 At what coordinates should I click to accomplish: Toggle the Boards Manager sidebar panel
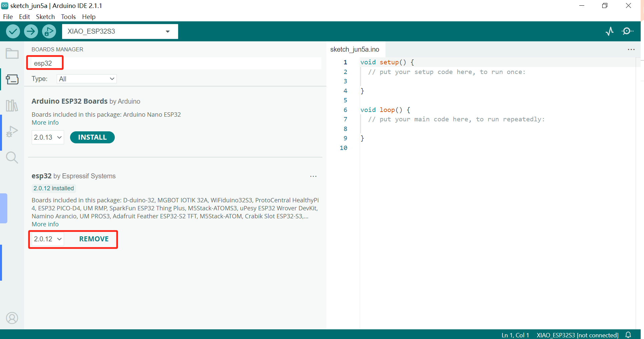click(12, 79)
